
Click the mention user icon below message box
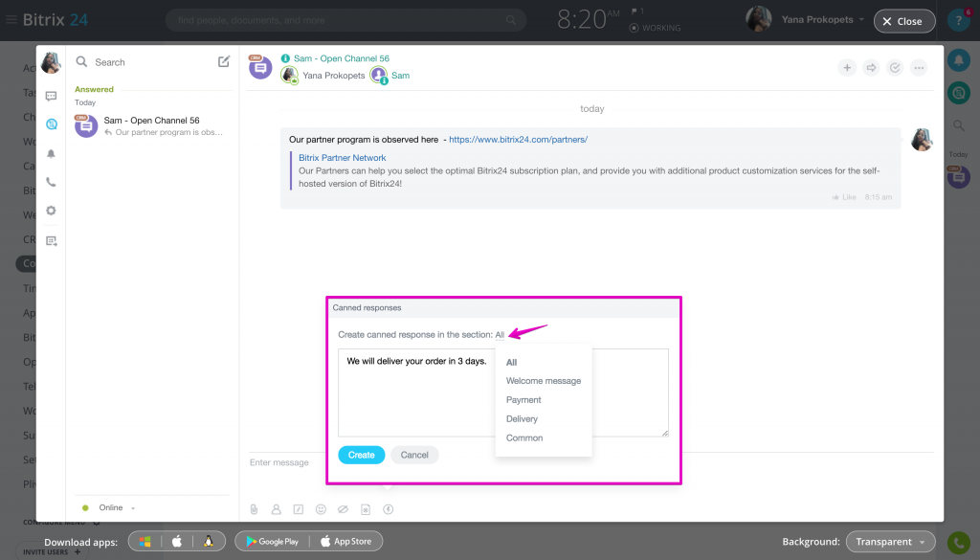[x=277, y=509]
